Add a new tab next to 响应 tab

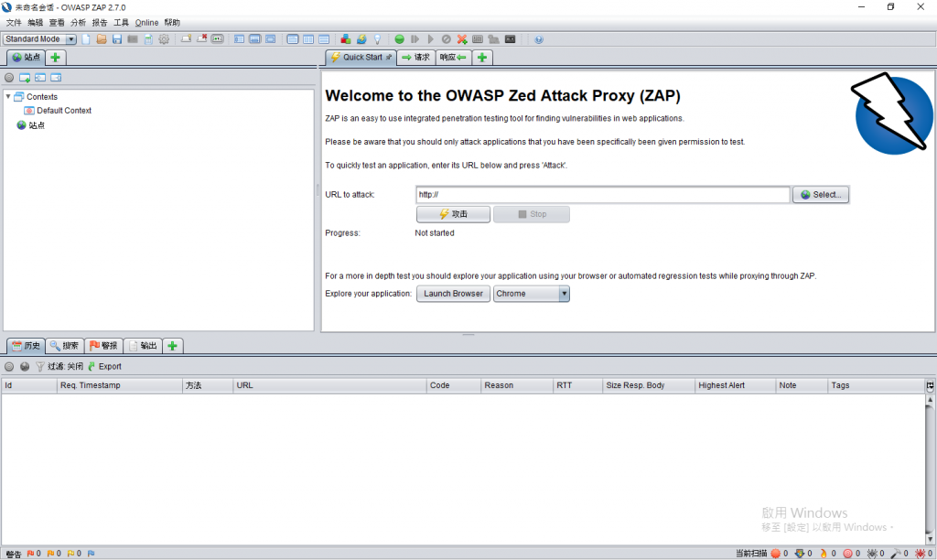point(482,58)
